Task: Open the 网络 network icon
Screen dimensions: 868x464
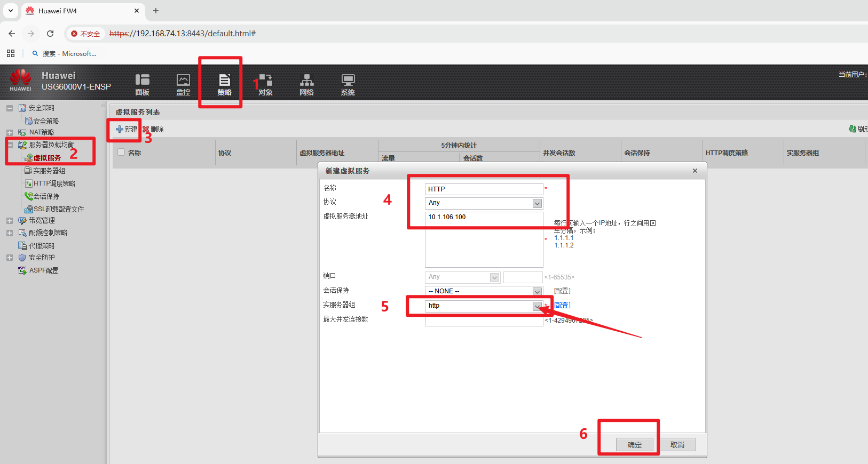Action: tap(306, 84)
